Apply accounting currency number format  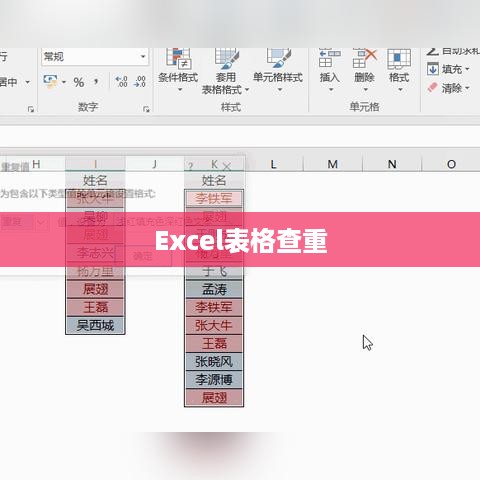pos(50,81)
